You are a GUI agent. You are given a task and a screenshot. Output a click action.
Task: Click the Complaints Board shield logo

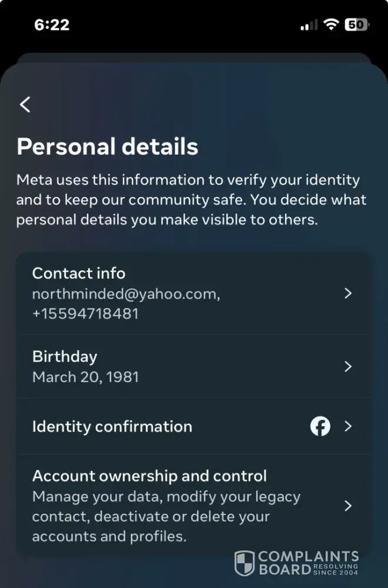coord(245,563)
